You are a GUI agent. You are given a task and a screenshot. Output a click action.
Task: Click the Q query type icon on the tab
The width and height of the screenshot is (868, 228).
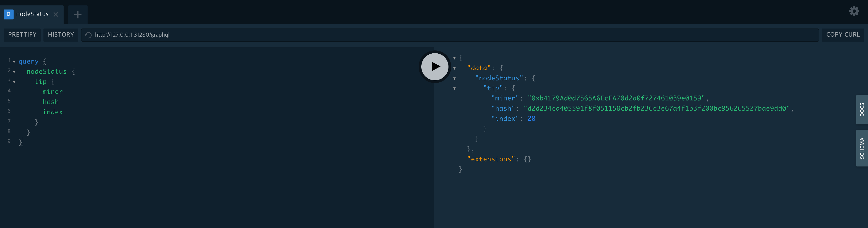click(8, 14)
